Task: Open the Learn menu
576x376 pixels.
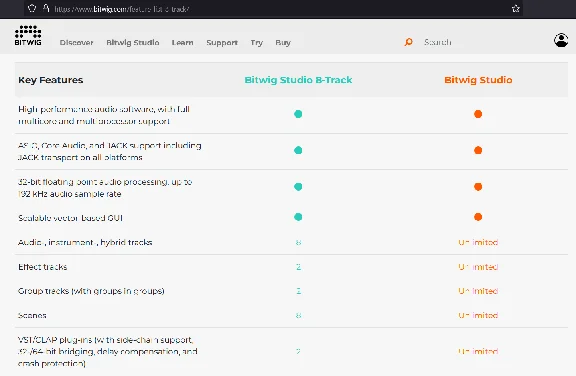Action: (x=182, y=43)
